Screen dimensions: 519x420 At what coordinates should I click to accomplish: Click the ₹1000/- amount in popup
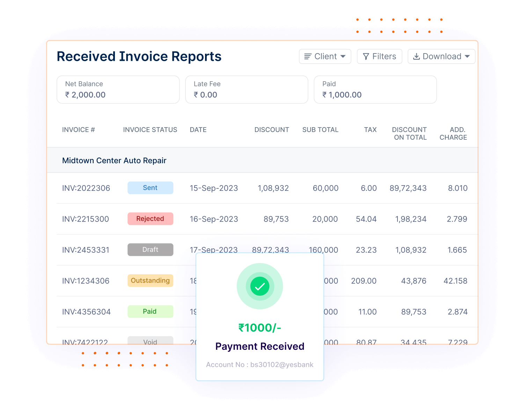coord(260,328)
